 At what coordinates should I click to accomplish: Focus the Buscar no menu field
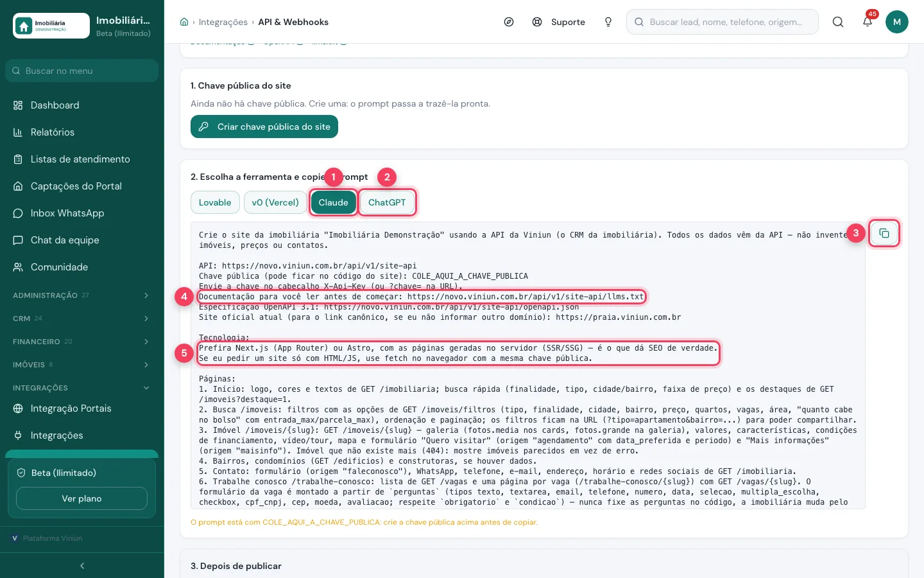(x=82, y=71)
